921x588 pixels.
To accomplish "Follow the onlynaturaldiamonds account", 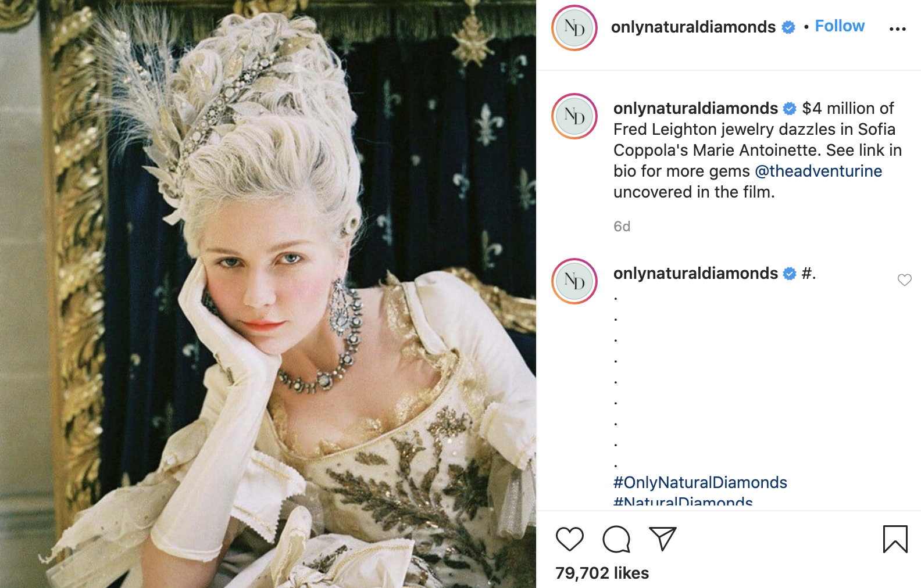I will tap(840, 26).
